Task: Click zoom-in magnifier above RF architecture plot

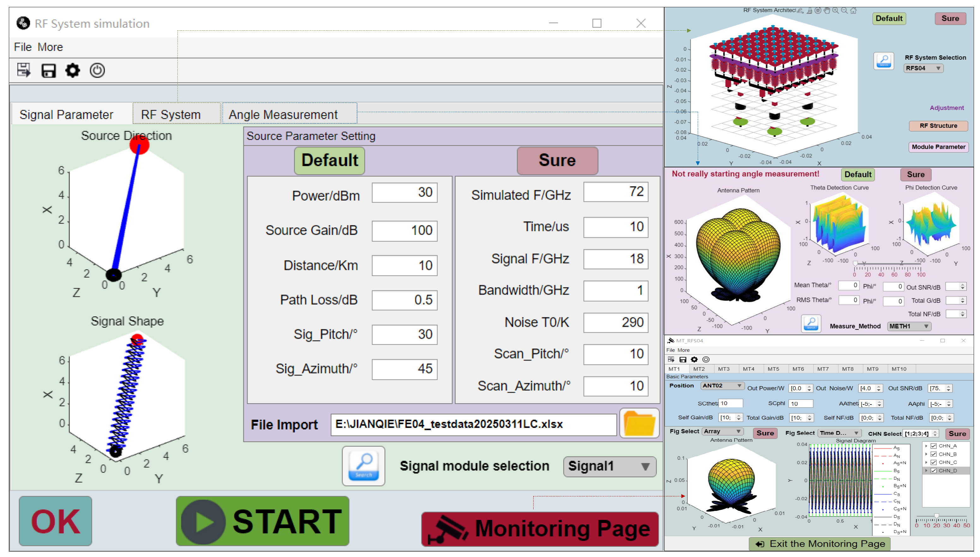Action: (x=835, y=10)
